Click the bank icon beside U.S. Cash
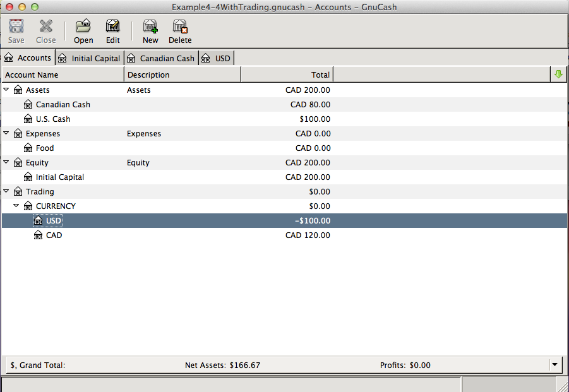The image size is (569, 392). tap(28, 119)
